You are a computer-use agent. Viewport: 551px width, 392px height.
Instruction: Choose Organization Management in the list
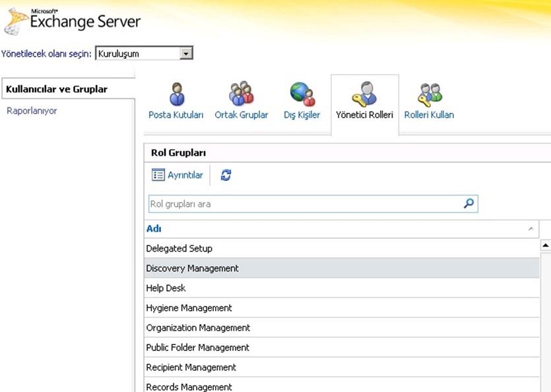(198, 328)
